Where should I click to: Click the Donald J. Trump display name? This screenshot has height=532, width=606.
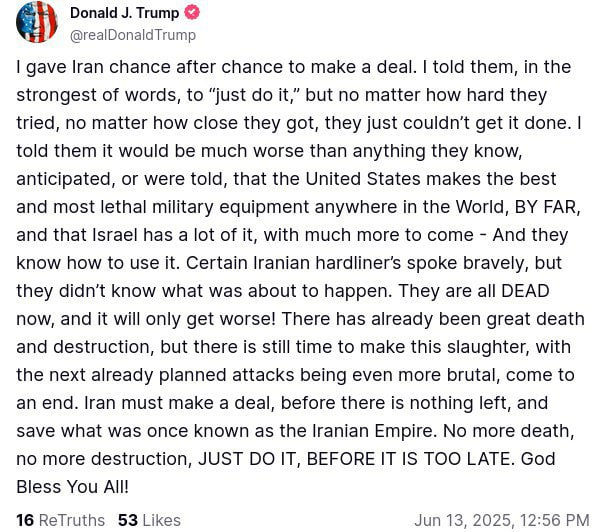(x=124, y=13)
